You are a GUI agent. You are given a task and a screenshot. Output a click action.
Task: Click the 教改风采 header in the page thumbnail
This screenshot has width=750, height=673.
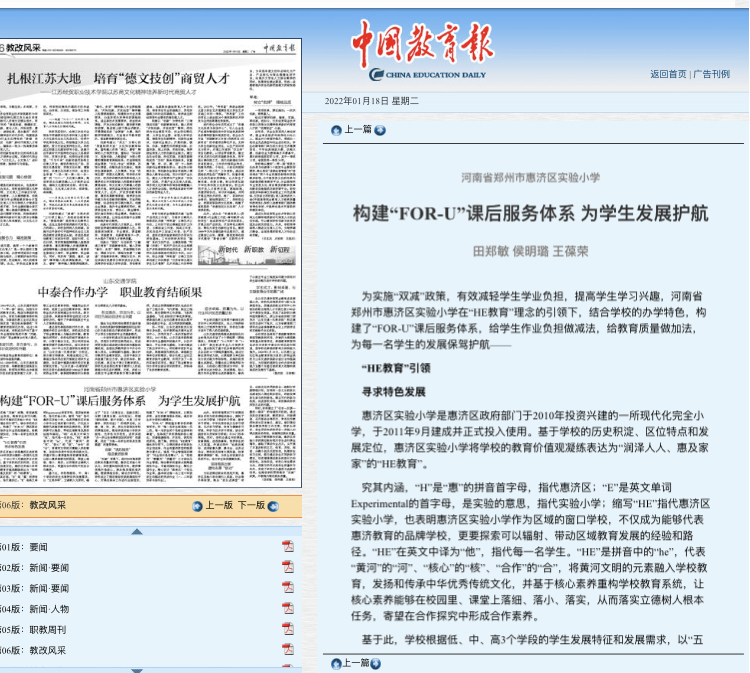[x=23, y=48]
